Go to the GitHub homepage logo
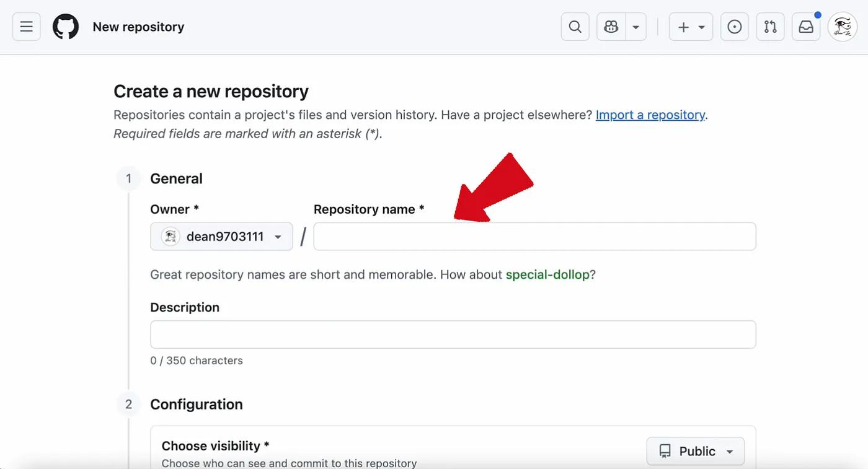This screenshot has height=469, width=868. pos(66,27)
